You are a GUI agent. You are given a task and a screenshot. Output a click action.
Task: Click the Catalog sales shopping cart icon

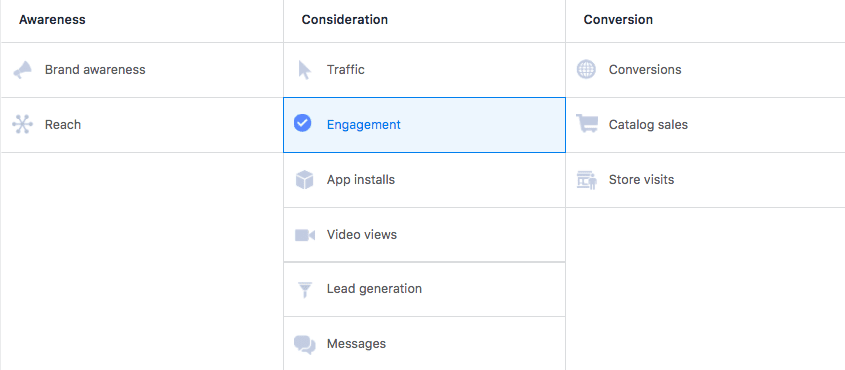tap(587, 123)
